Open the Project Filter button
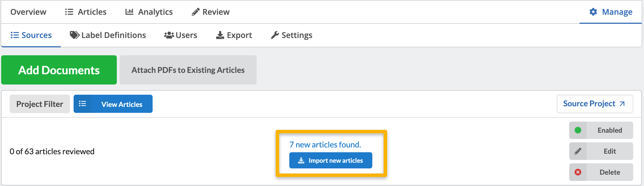644x186 pixels. [x=40, y=104]
